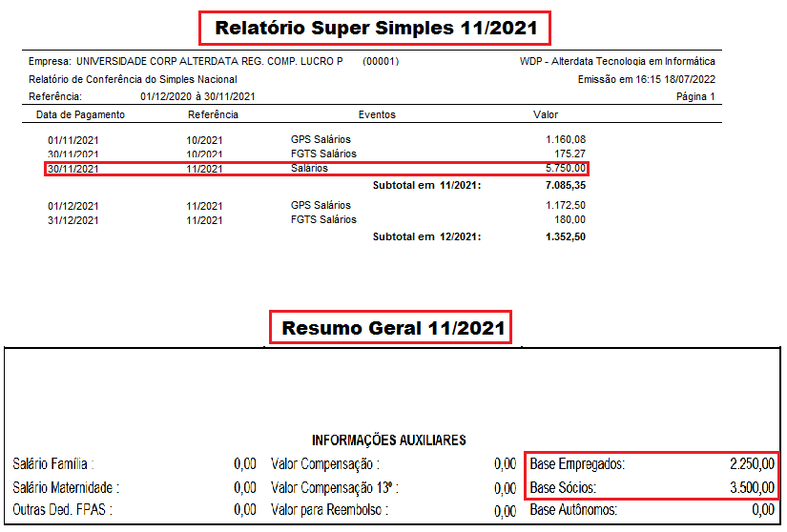
Task: Click the 'Base Sócios:' label
Action: [563, 487]
